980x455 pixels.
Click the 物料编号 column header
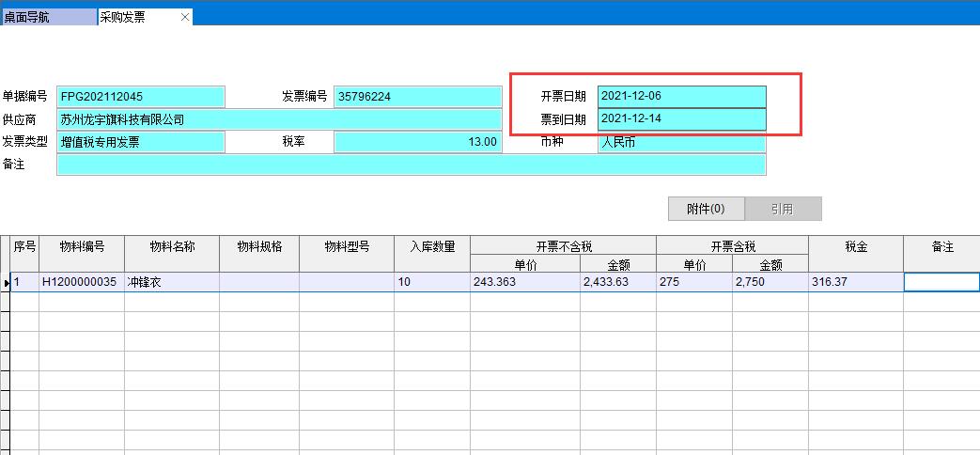point(82,246)
